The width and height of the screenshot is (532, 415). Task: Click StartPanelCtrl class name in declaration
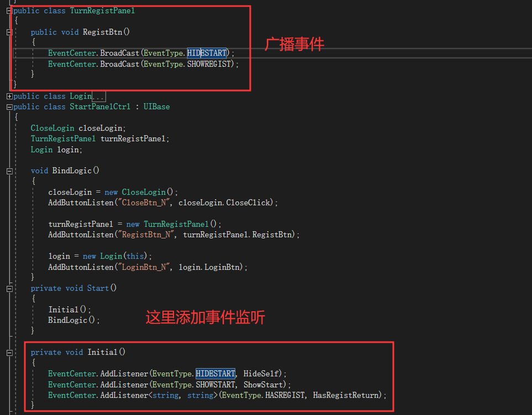click(x=100, y=107)
